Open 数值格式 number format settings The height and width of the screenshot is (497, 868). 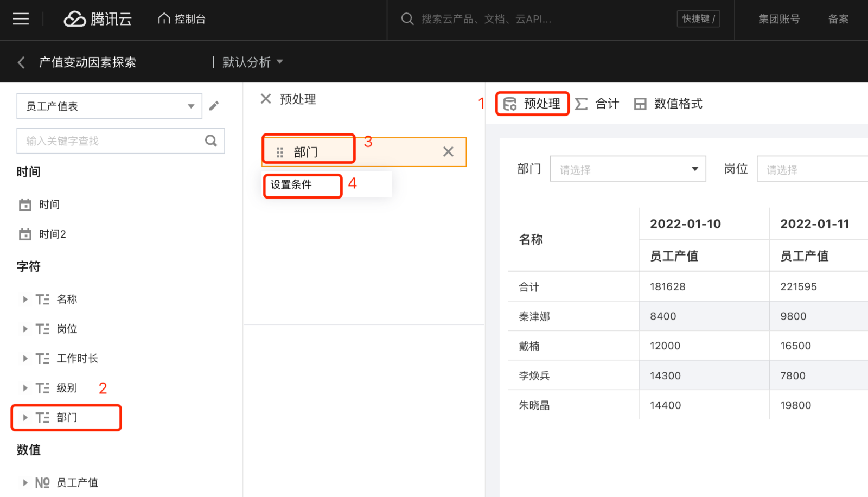coord(668,104)
